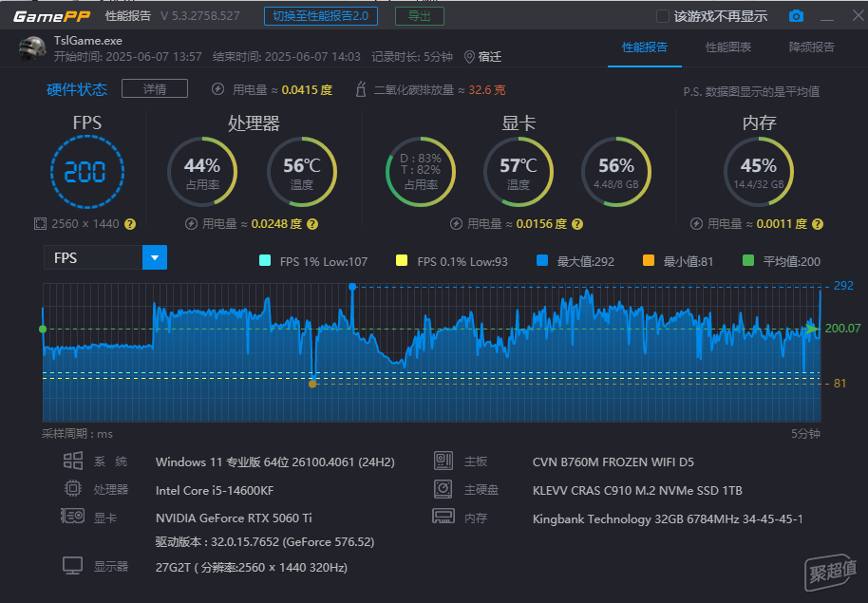Screen dimensions: 868x603
Task: Toggle the yellow FPS 0.1% Low legend swatch
Action: click(x=402, y=261)
